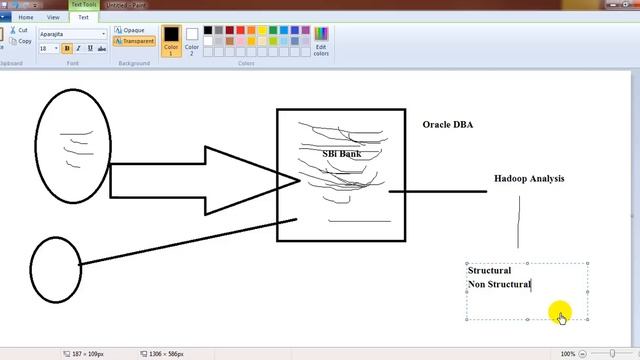Open the font size 18 dropdown
Image resolution: width=640 pixels, height=360 pixels.
click(56, 49)
